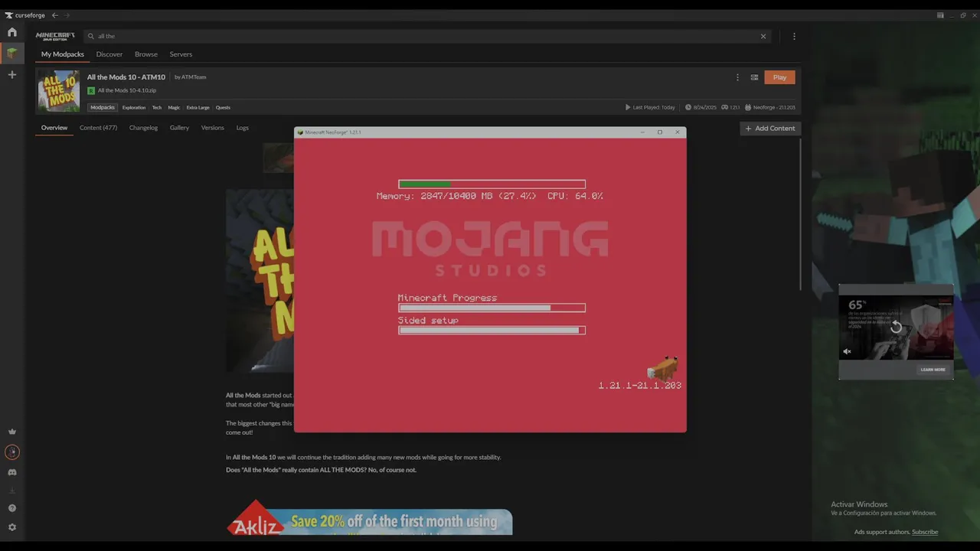Screen dimensions: 980x551
Task: Open the settings gear in the sidebar
Action: tap(11, 527)
